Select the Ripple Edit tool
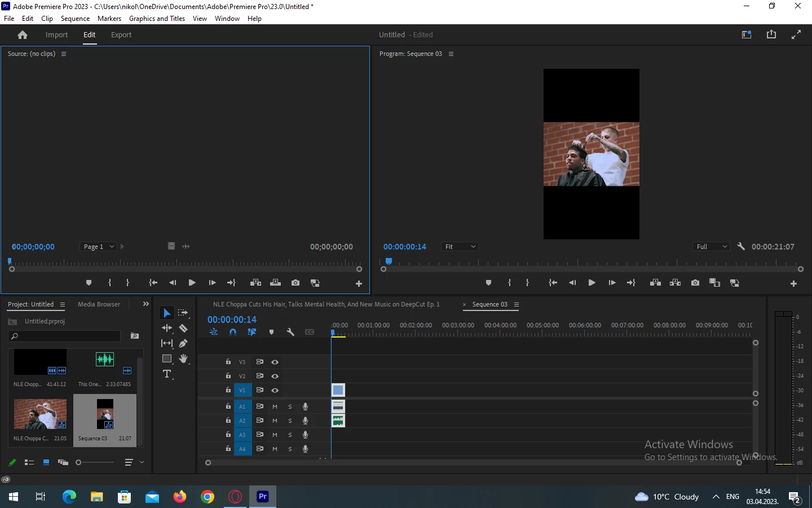812x508 pixels. coord(167,328)
